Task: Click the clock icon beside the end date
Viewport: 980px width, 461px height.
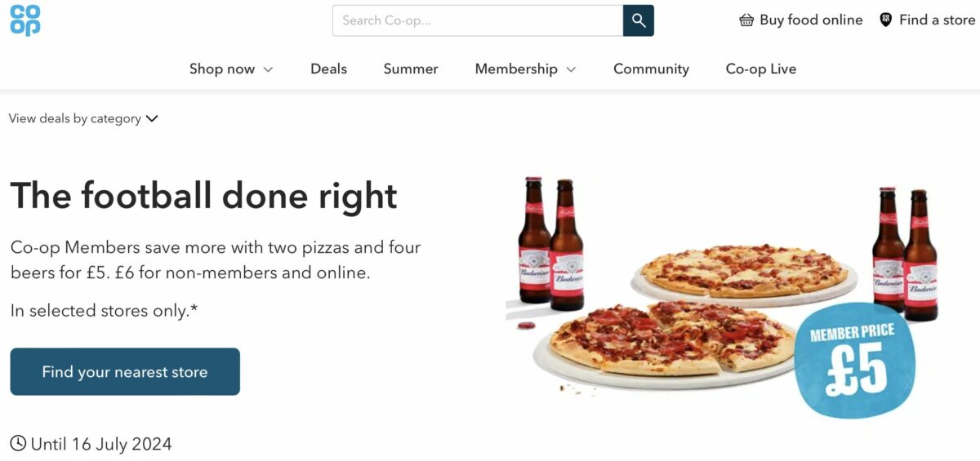Action: [x=18, y=444]
